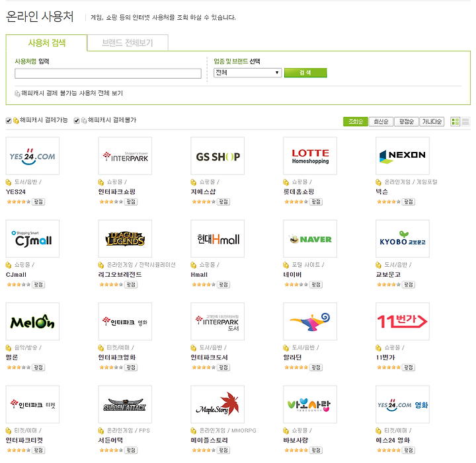Click 평점 button under 지에스샵
The image size is (476, 463).
point(223,201)
